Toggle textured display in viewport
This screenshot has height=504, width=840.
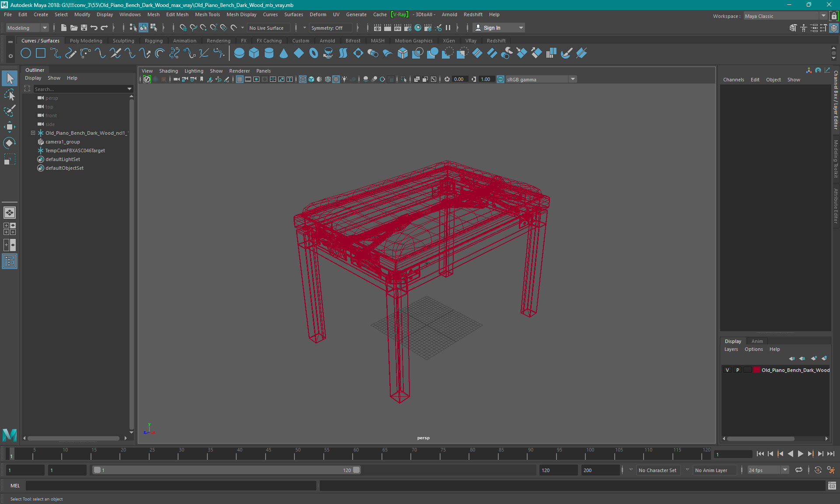[x=336, y=79]
